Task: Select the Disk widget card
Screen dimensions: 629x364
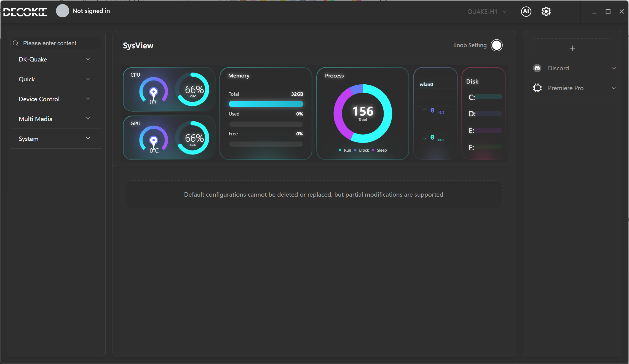Action: (484, 113)
